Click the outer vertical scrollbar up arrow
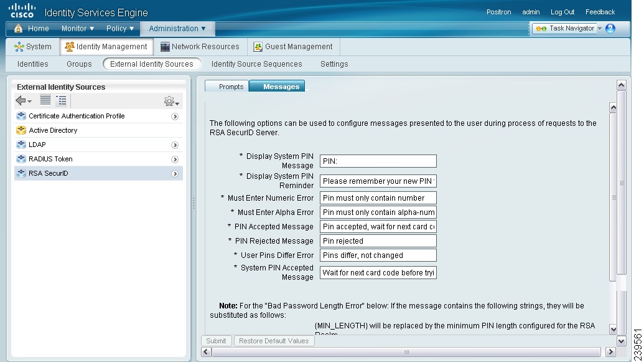 (622, 85)
